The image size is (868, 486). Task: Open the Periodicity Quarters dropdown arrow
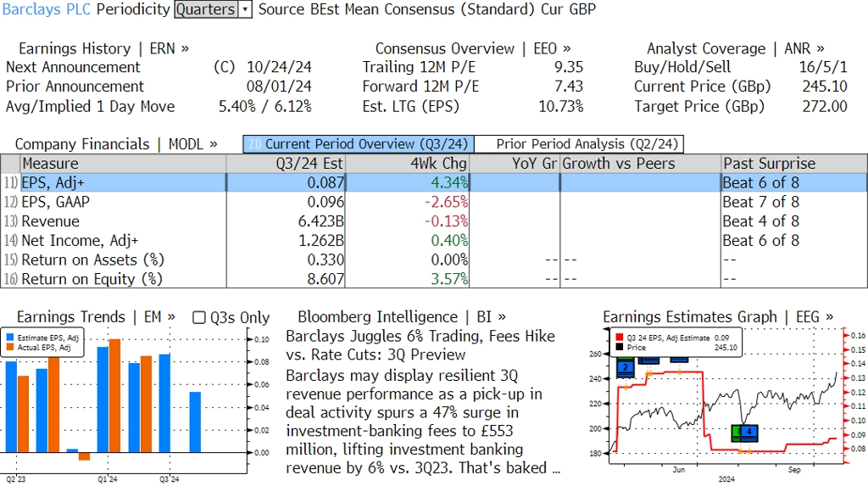(x=245, y=9)
